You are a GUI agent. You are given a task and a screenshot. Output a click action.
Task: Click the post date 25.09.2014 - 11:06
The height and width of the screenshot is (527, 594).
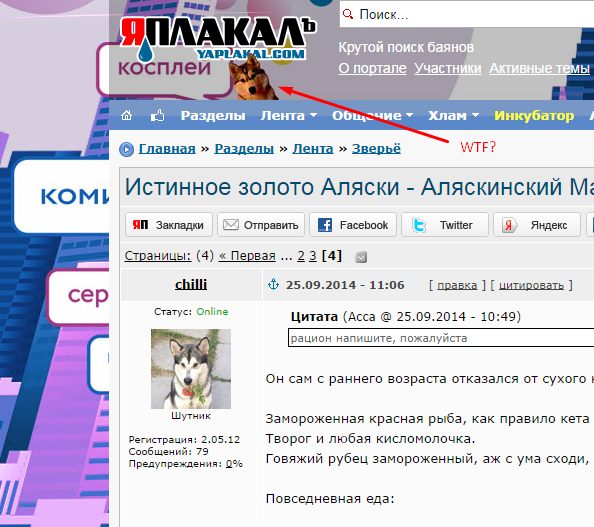[x=345, y=285]
